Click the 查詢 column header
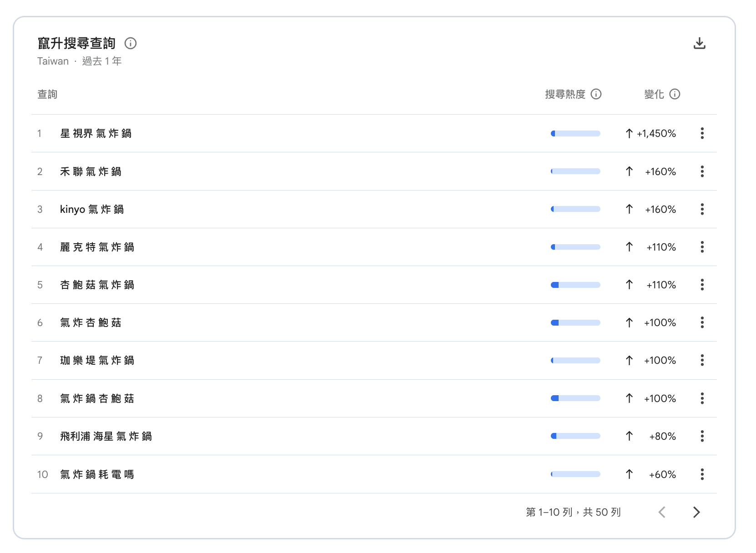 coord(47,94)
